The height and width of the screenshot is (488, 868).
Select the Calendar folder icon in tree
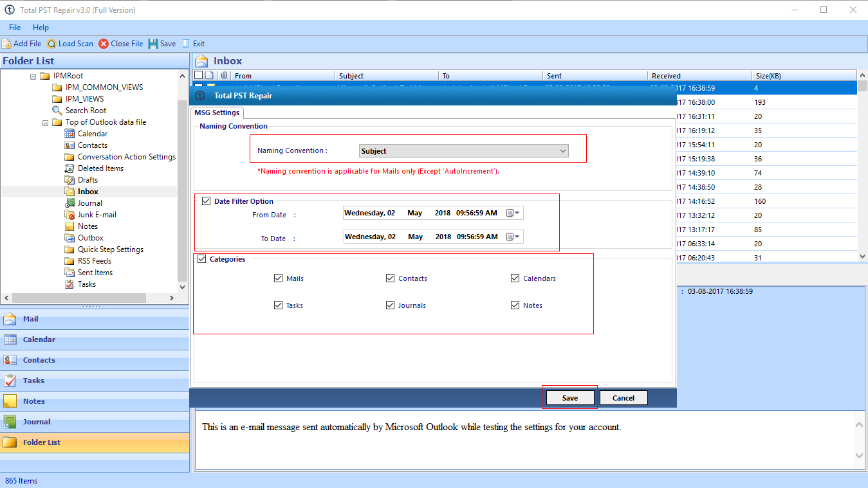coord(69,134)
